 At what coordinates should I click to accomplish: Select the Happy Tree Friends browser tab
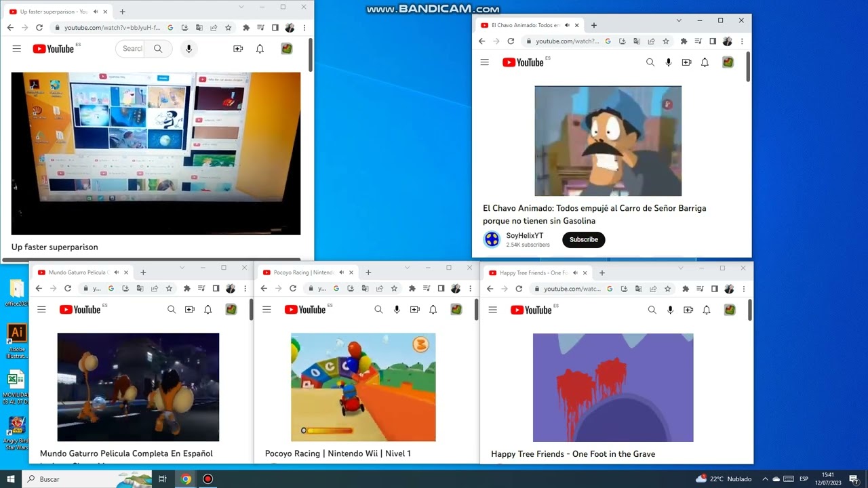537,272
